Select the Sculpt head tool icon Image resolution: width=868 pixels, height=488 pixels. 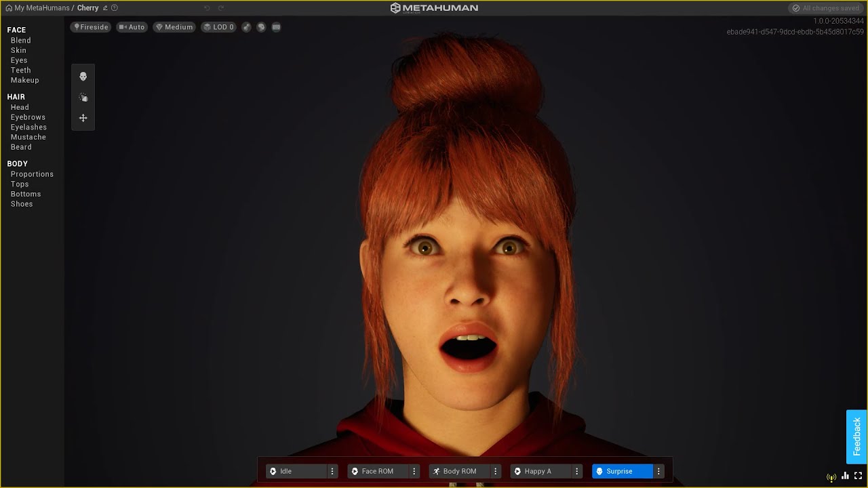[x=83, y=77]
